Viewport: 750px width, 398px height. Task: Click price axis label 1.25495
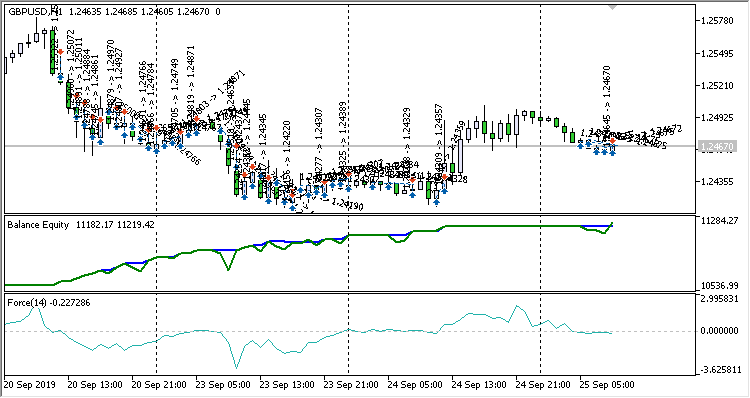tap(717, 54)
